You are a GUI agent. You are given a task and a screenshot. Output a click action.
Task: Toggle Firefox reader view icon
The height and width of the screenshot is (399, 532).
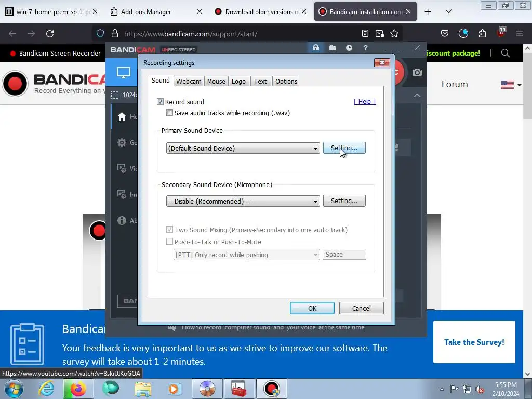pyautogui.click(x=365, y=34)
